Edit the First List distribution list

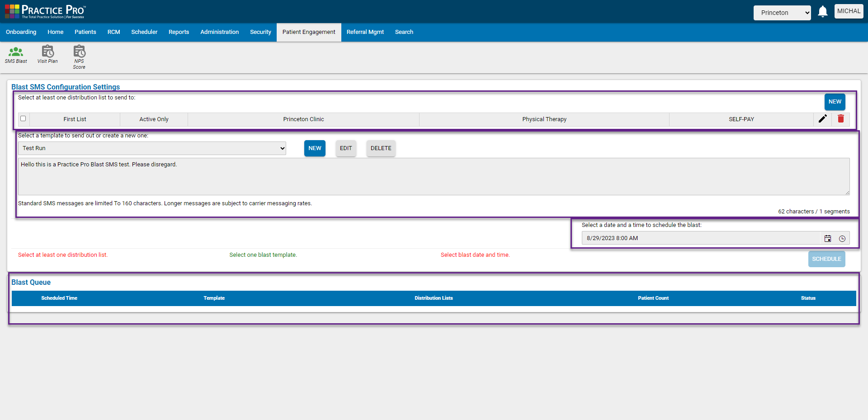(823, 119)
